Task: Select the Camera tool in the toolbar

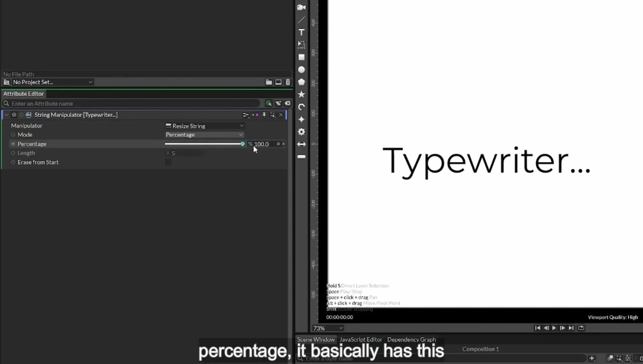Action: click(x=301, y=7)
